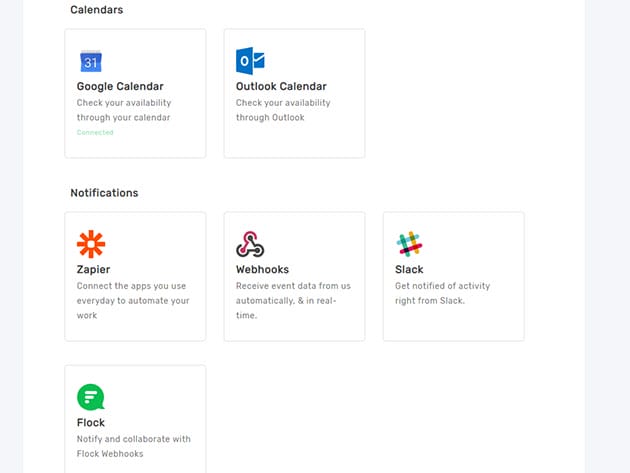The width and height of the screenshot is (630, 473).
Task: Open the Slack title link
Action: (409, 269)
